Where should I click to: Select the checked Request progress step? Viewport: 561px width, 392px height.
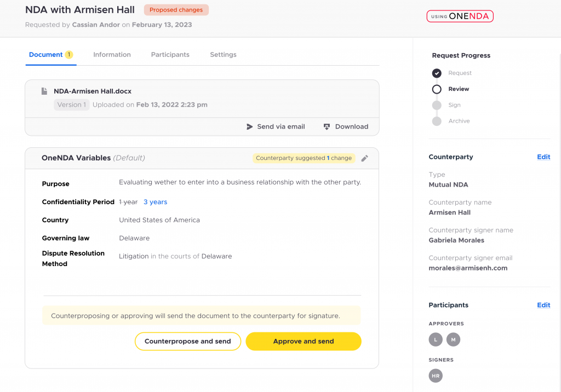(x=437, y=73)
